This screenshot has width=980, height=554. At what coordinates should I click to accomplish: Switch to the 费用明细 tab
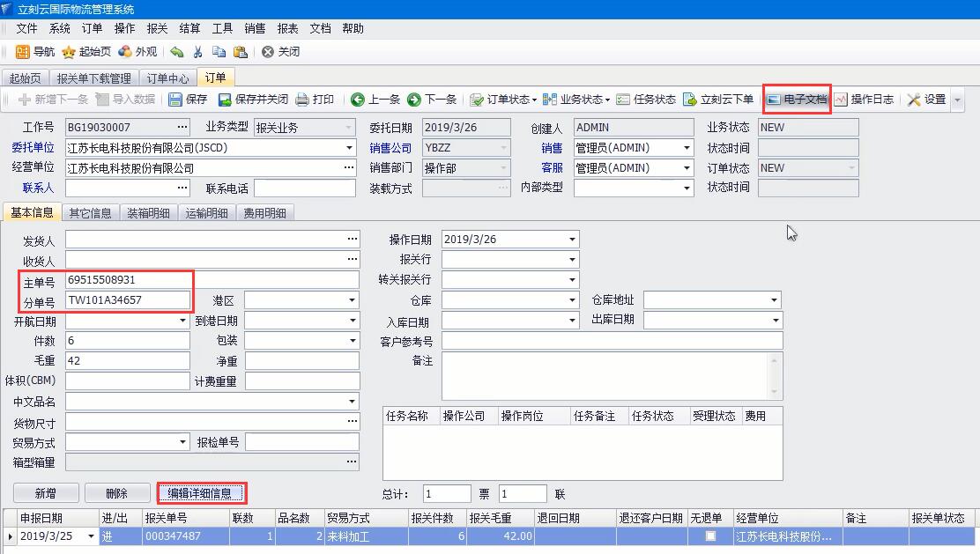pyautogui.click(x=264, y=213)
